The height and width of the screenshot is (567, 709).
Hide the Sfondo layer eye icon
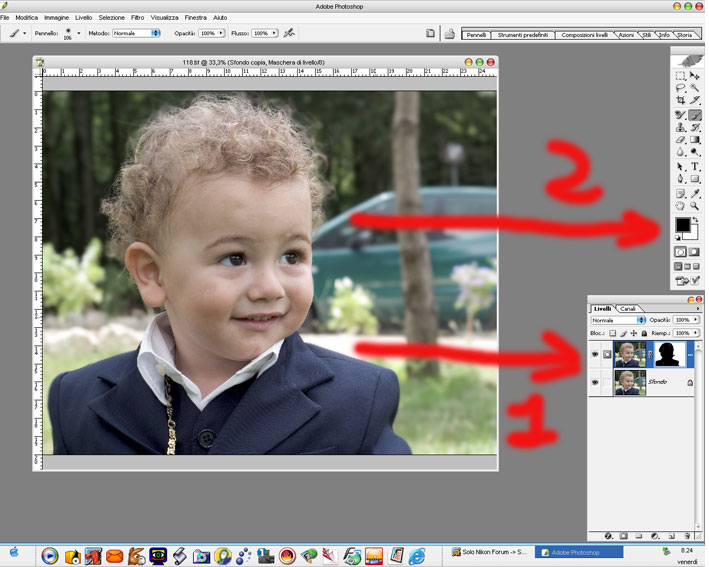[595, 383]
